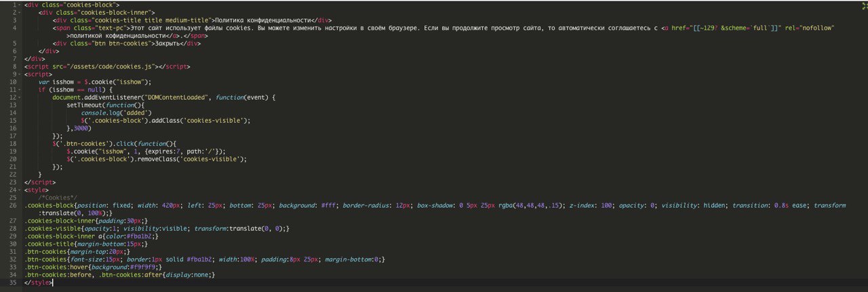Click the "/*Cookies*/" comment
This screenshot has width=868, height=292.
tap(58, 198)
